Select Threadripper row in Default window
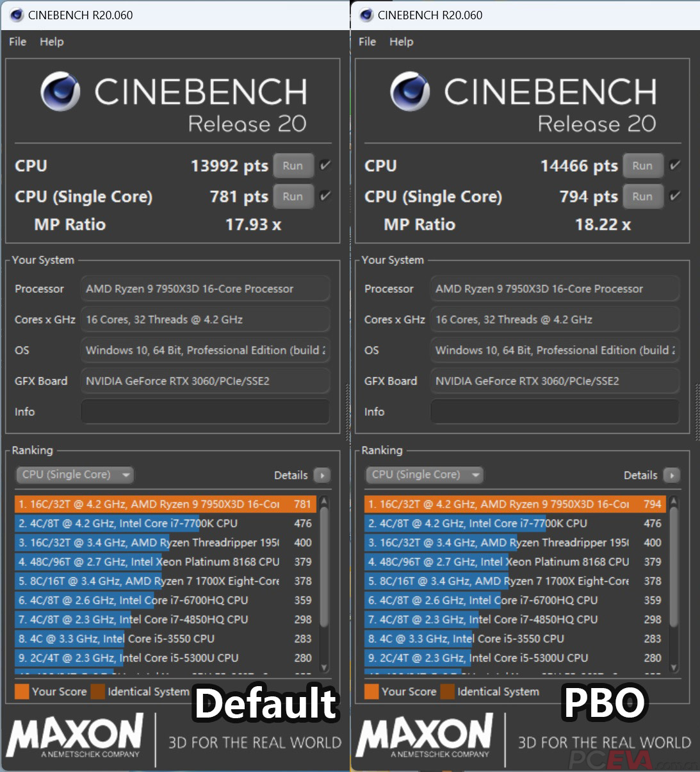This screenshot has height=772, width=700. coord(165,543)
